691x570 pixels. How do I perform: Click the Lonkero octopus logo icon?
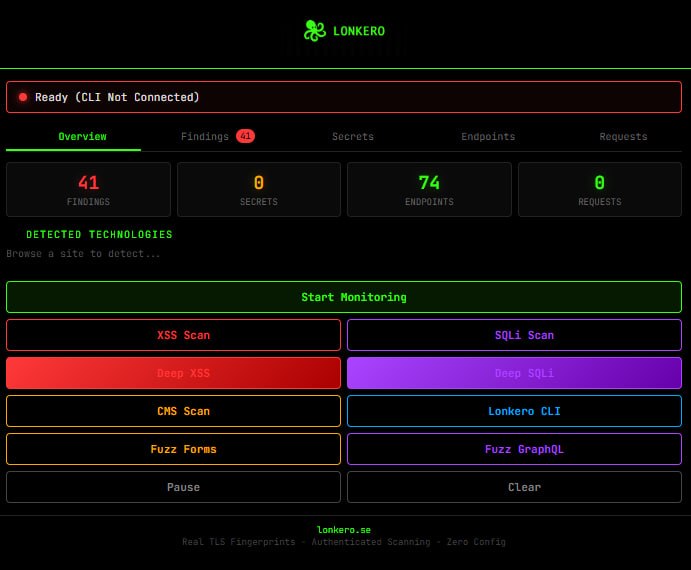tap(315, 31)
